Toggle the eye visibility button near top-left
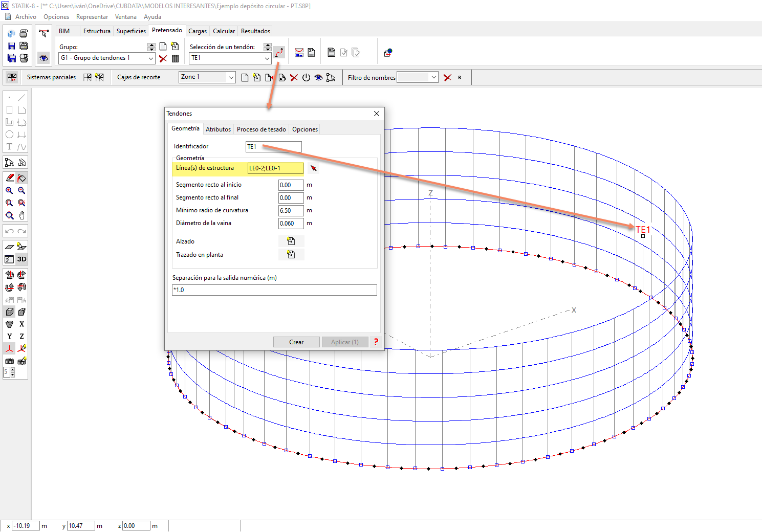The height and width of the screenshot is (532, 762). pos(43,58)
